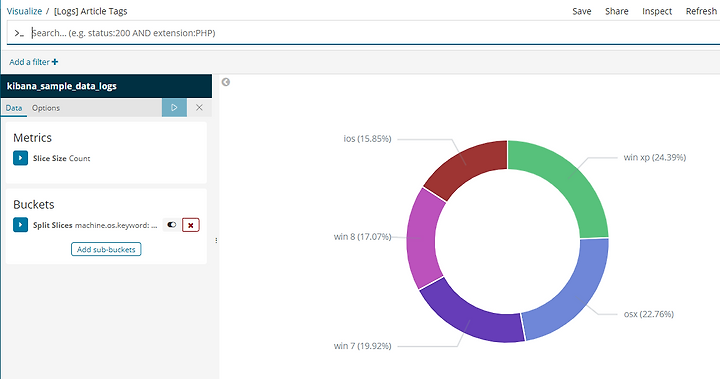Toggle the Split Slices aggregation on or off
720x379 pixels.
coord(172,225)
